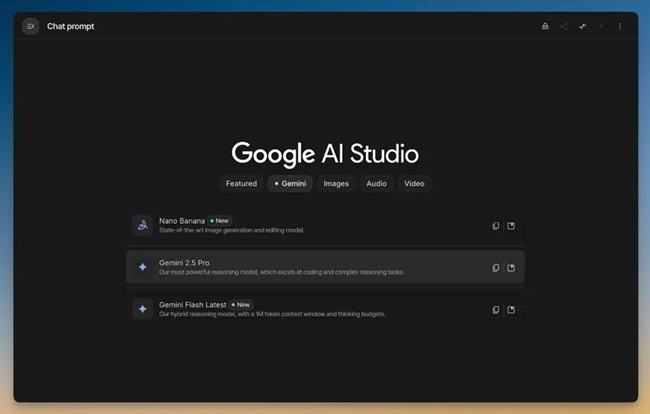Copy the Nano Banana model ID
This screenshot has width=650, height=414.
[x=495, y=226]
